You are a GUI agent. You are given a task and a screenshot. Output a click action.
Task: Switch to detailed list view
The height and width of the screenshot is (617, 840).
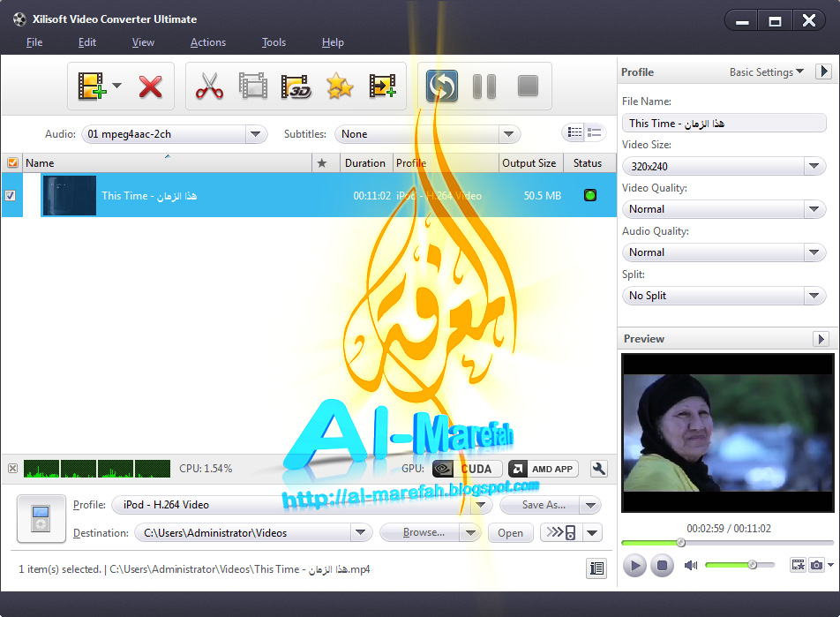pyautogui.click(x=574, y=132)
